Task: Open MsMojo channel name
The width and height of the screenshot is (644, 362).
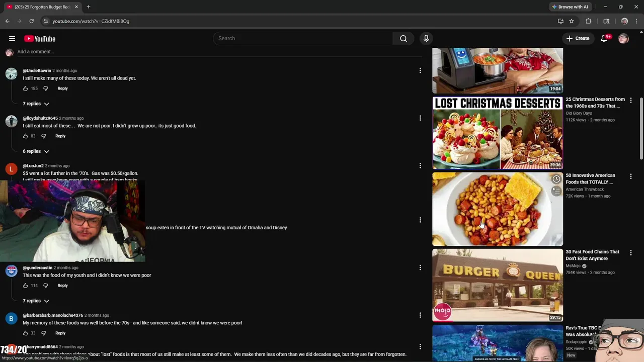Action: pos(573,266)
